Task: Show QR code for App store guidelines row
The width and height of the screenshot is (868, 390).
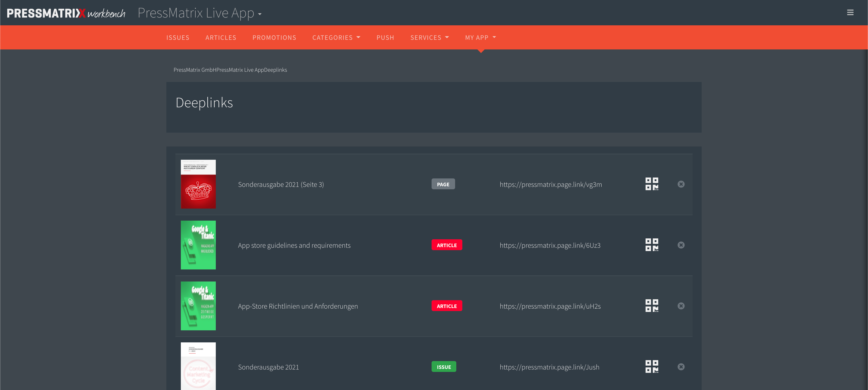Action: point(652,245)
